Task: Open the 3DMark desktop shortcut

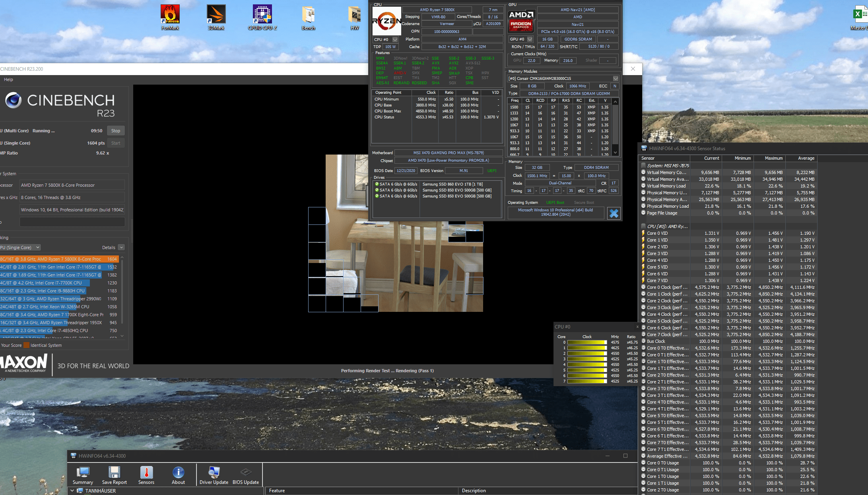Action: pyautogui.click(x=216, y=17)
